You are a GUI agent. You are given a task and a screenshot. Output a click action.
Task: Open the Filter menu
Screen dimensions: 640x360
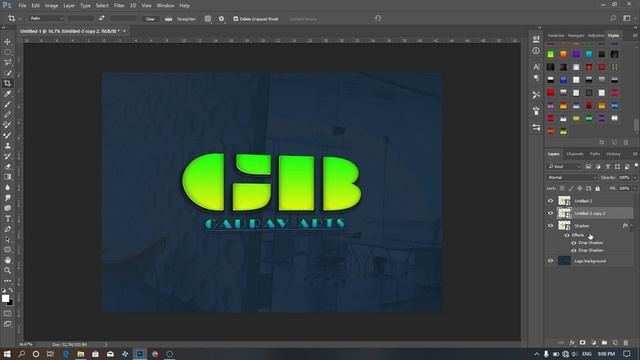point(119,6)
